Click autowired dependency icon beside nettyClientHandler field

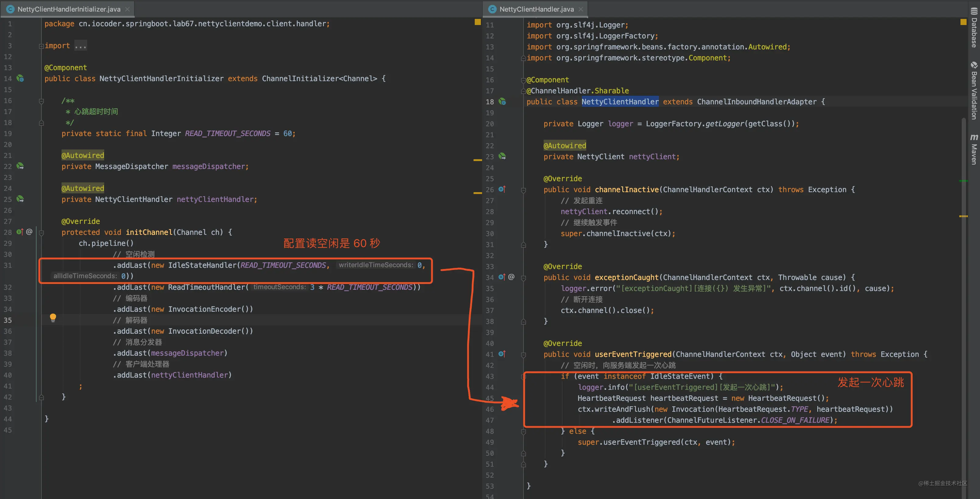coord(20,199)
